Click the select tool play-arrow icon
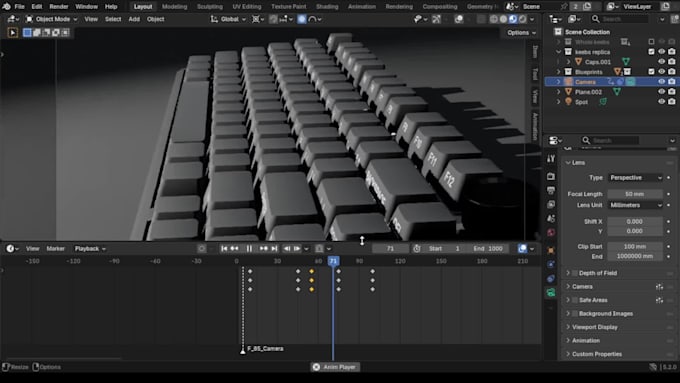 [x=13, y=33]
